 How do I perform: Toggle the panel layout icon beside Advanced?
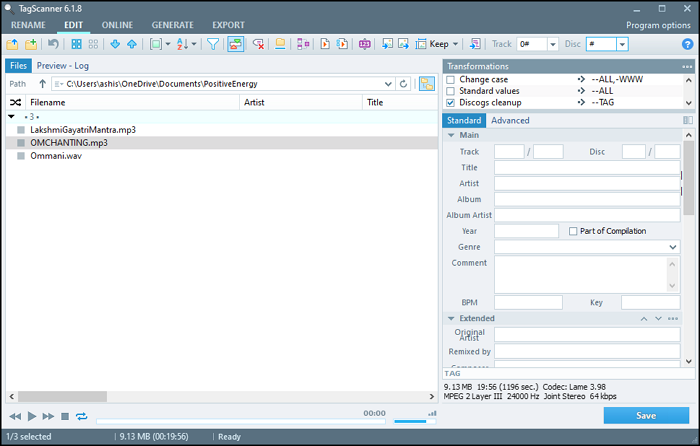tap(688, 120)
